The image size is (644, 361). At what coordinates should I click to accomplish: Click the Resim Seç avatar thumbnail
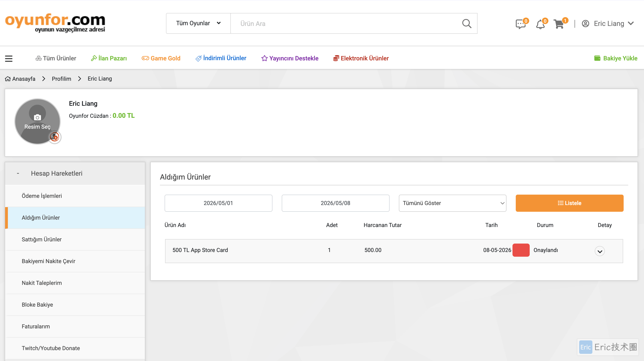(x=38, y=121)
